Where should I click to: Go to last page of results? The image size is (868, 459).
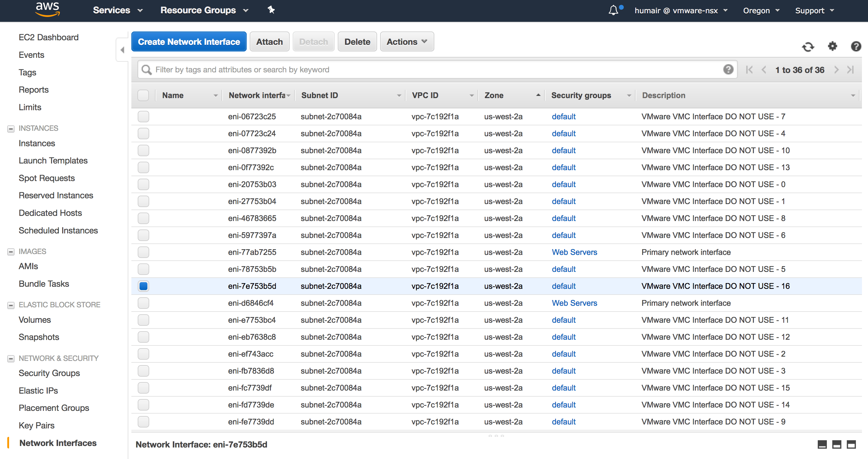point(850,70)
